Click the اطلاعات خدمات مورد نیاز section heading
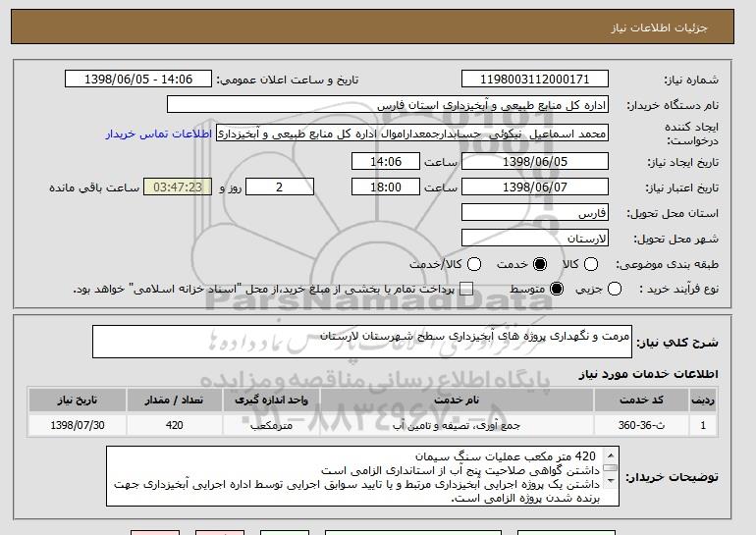 click(x=648, y=374)
